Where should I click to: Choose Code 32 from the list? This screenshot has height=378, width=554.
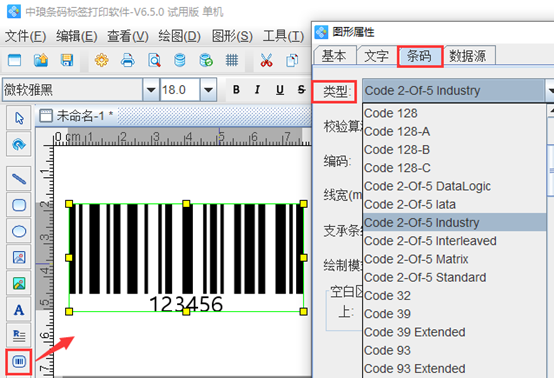coord(454,296)
